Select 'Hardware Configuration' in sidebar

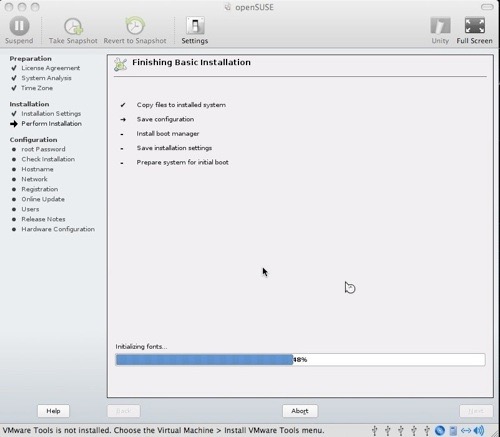[58, 229]
